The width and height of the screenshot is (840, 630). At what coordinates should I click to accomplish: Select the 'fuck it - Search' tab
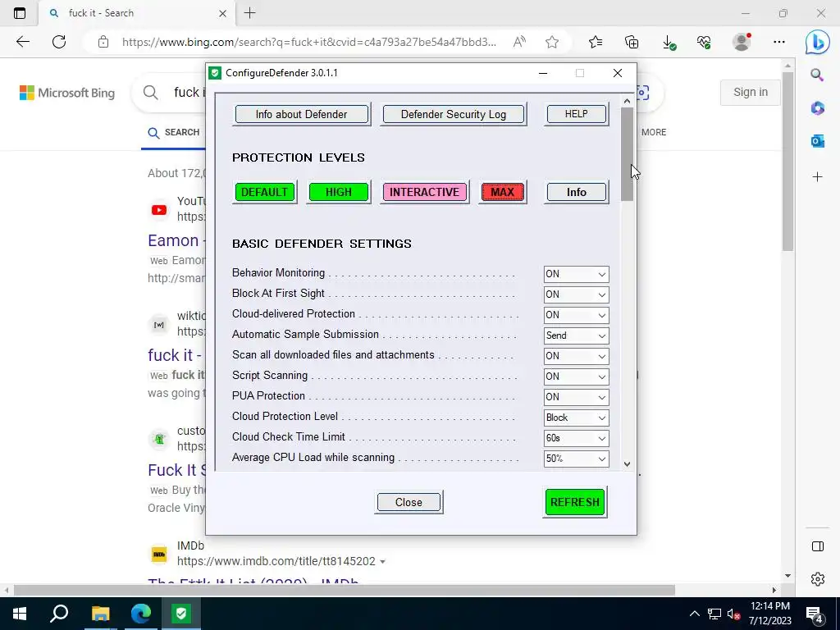tap(138, 13)
